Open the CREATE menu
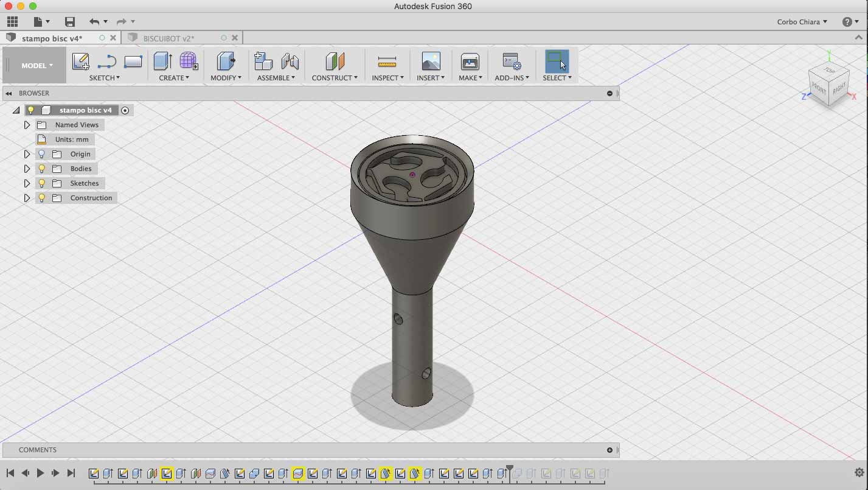 click(x=174, y=78)
